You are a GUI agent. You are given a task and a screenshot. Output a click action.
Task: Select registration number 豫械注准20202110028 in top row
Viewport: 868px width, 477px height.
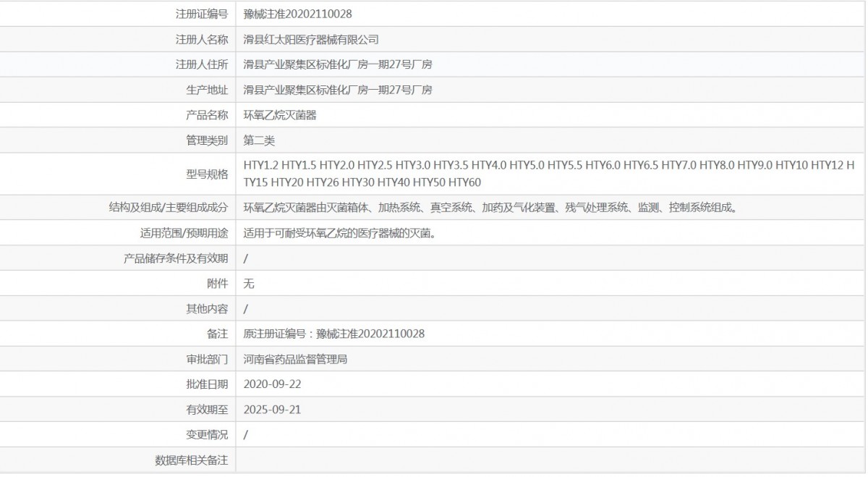coord(298,14)
